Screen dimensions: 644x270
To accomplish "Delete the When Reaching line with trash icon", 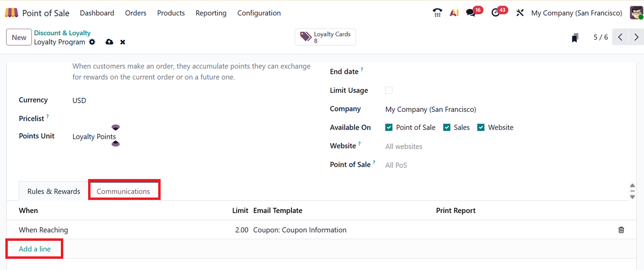I will tap(621, 230).
